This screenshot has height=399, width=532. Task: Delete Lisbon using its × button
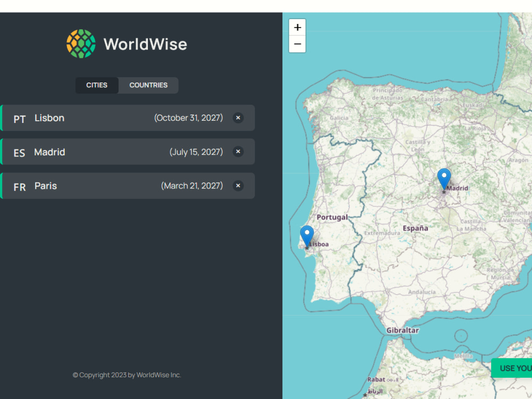[x=238, y=118]
